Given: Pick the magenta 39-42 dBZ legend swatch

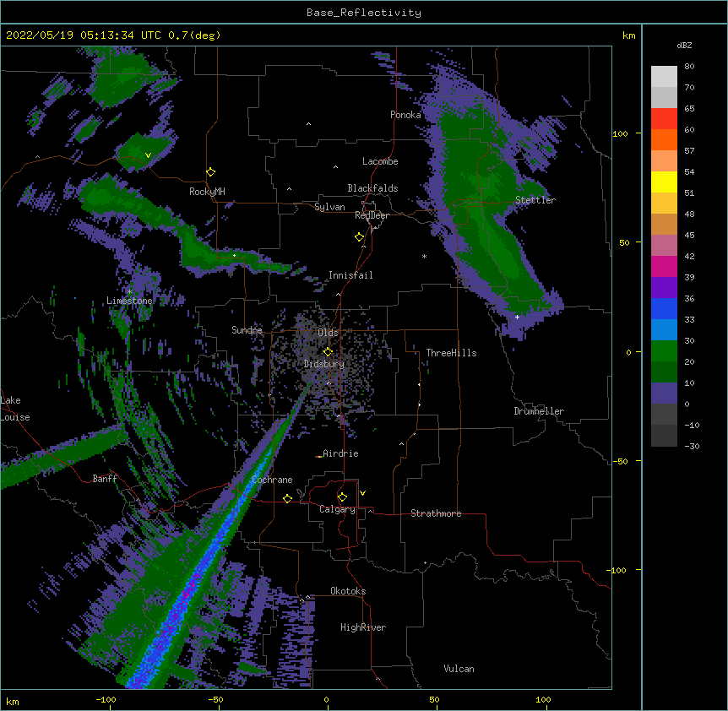Looking at the screenshot, I should [x=664, y=266].
